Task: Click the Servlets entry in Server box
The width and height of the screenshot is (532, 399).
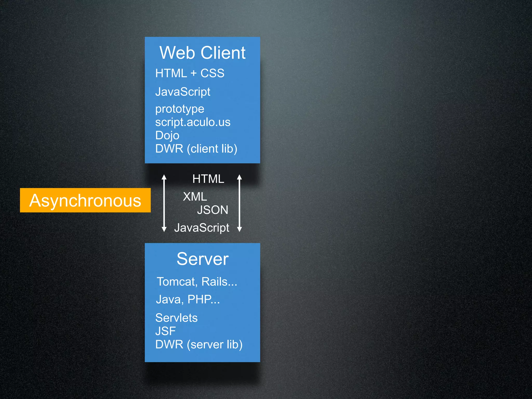Action: 176,318
